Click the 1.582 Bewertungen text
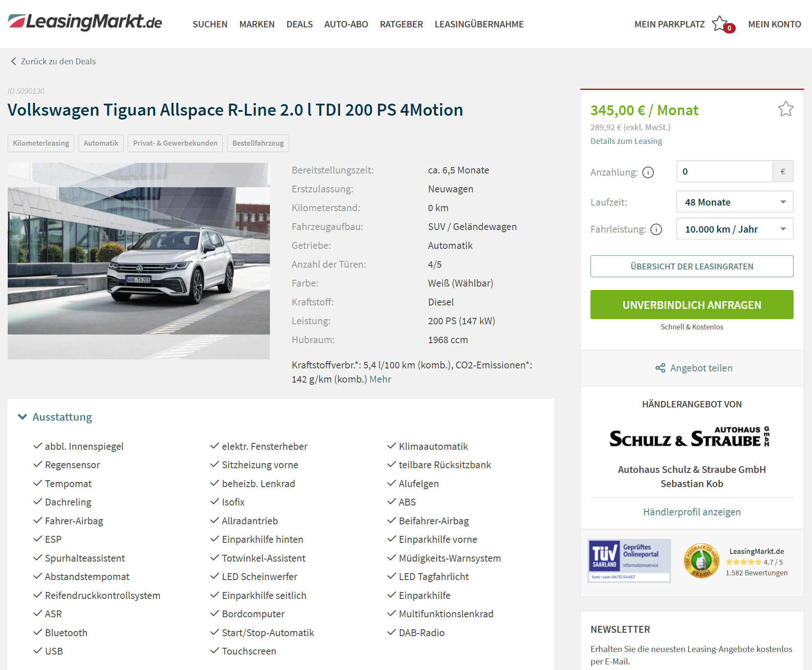 756,573
